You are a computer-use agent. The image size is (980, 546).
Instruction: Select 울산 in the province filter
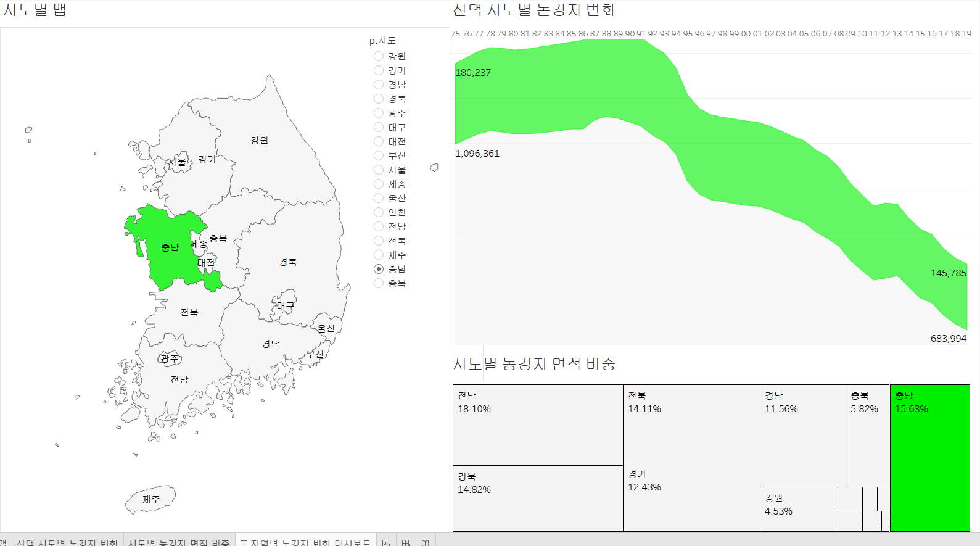379,198
